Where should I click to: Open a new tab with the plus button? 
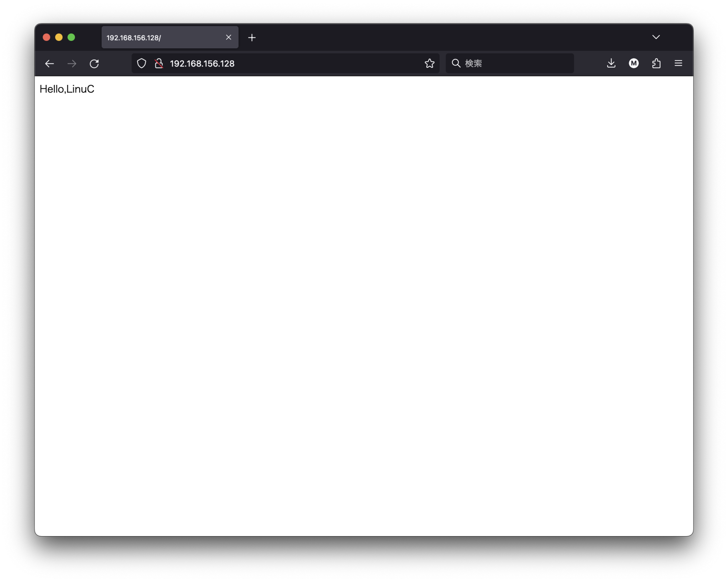click(x=252, y=37)
